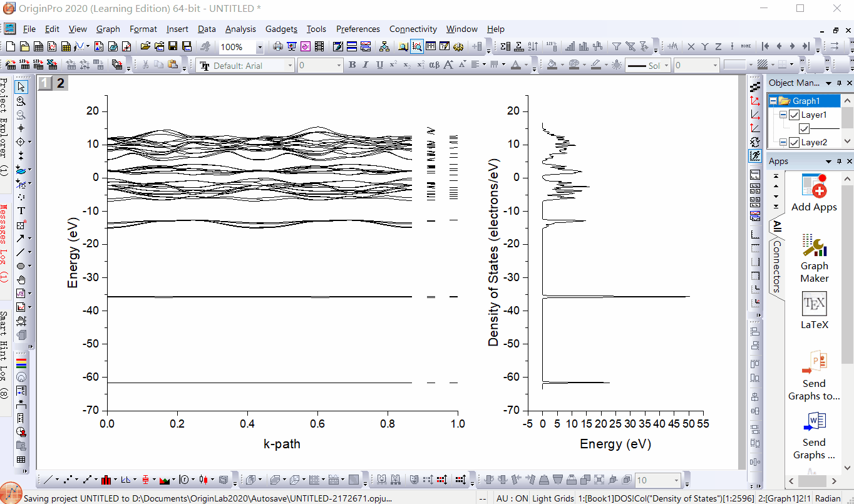
Task: Open the Project Explorer side panel
Action: tap(4, 126)
